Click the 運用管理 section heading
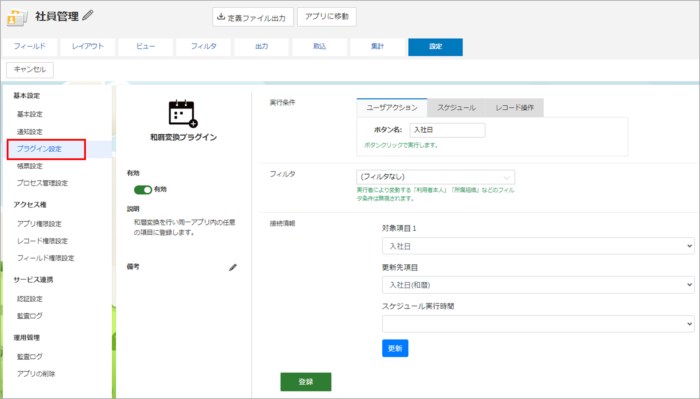The image size is (700, 399). click(27, 338)
